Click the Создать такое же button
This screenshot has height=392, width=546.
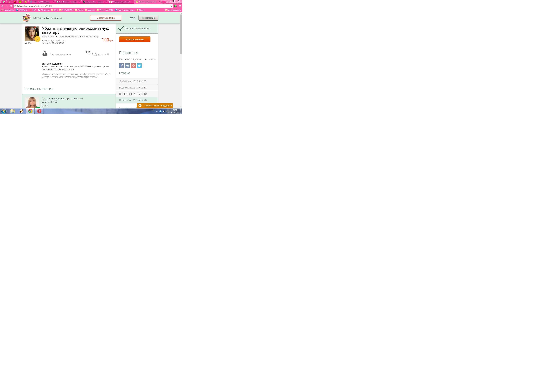(135, 39)
